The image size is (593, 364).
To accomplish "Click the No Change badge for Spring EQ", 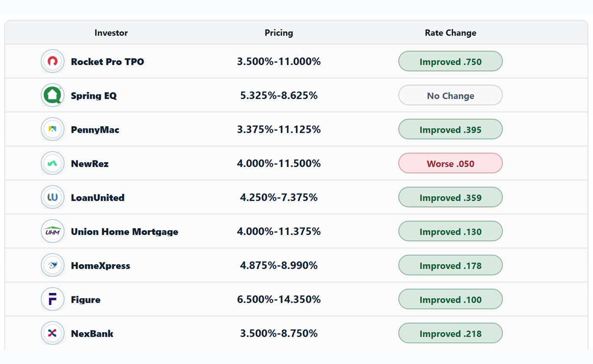I will click(x=450, y=95).
